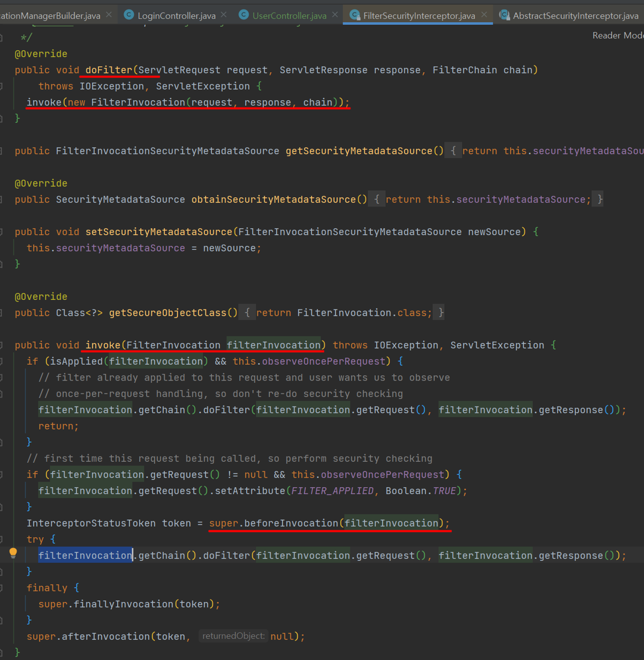This screenshot has width=644, height=660.
Task: Click the comment starting '// filter already applied'
Action: click(244, 377)
